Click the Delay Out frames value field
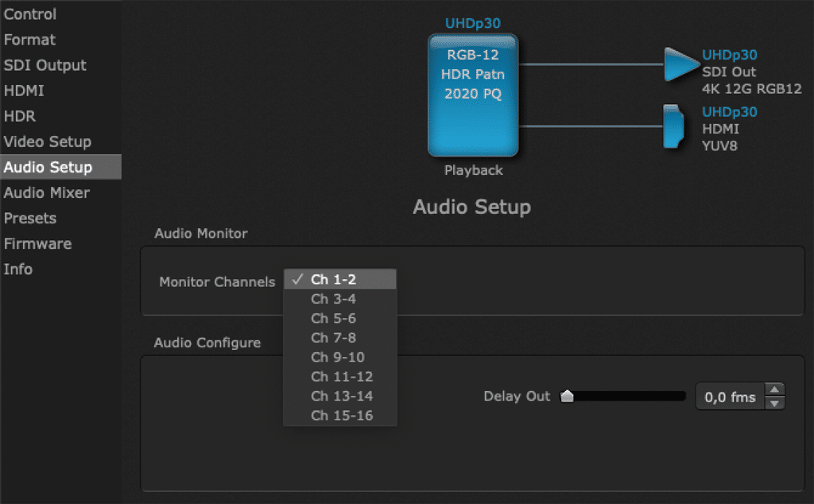Viewport: 814px width, 504px height. (x=730, y=397)
